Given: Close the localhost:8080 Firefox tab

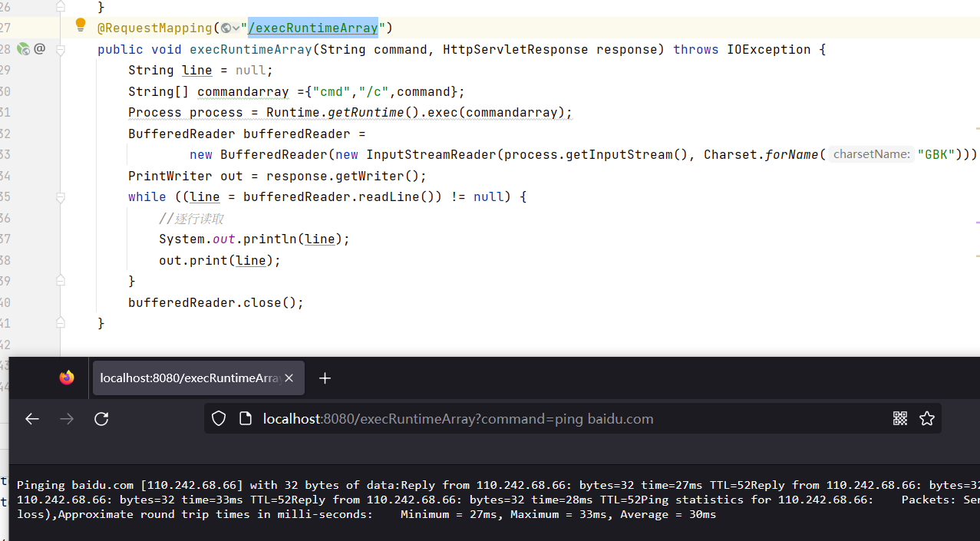Looking at the screenshot, I should pos(289,378).
